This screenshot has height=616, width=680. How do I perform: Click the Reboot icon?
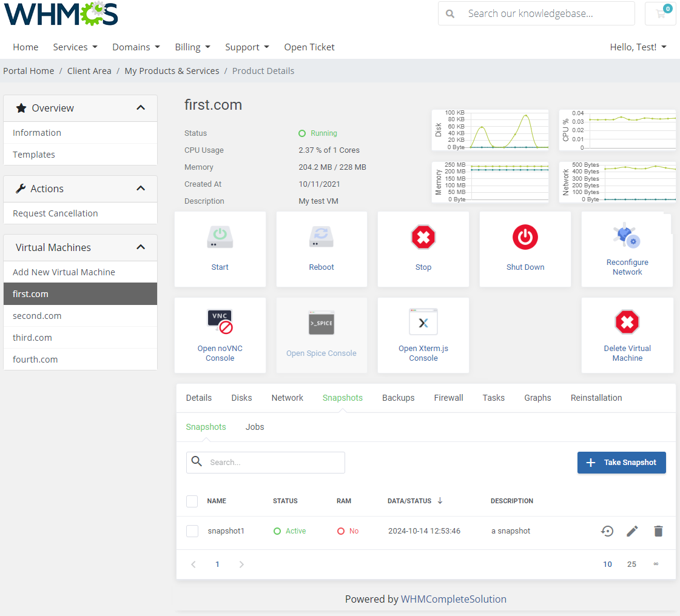(321, 237)
